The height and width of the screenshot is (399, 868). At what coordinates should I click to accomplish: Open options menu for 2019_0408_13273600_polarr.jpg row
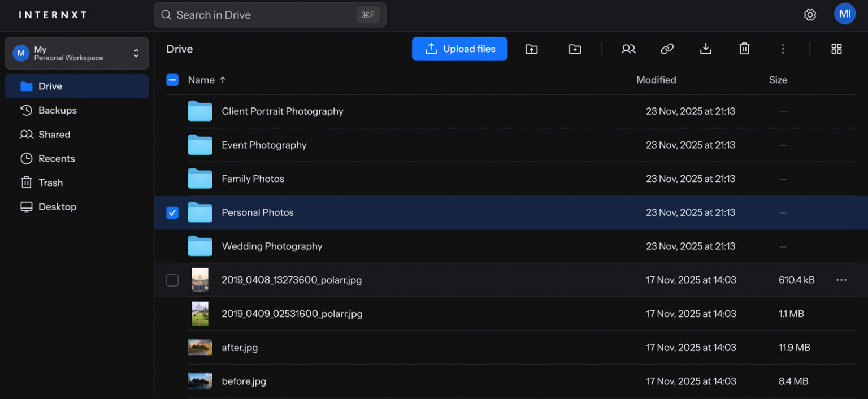tap(841, 280)
